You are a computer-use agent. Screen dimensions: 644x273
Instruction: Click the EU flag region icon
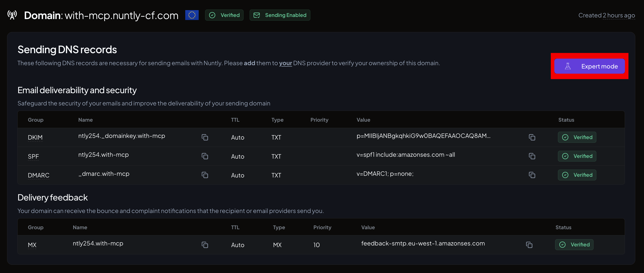192,15
